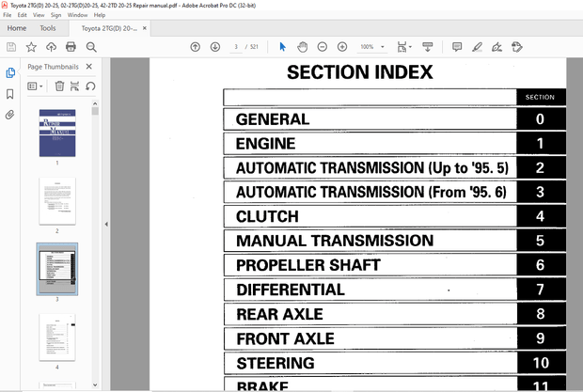Select the Toyota 2TG(D) document tab
Image resolution: width=583 pixels, height=392 pixels.
click(109, 28)
